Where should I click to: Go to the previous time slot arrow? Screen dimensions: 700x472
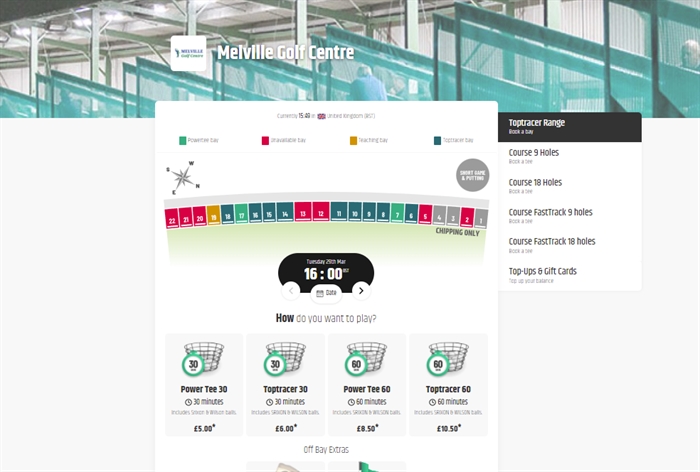pyautogui.click(x=291, y=290)
